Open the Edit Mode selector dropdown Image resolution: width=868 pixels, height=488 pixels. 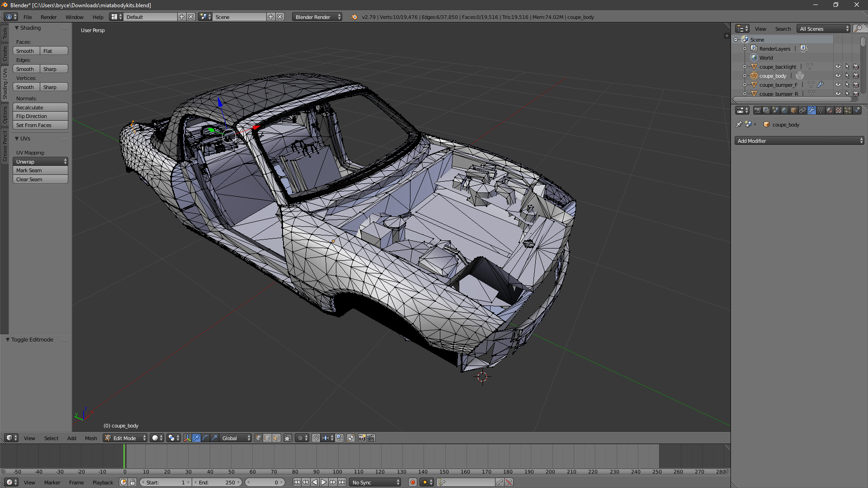coord(125,438)
